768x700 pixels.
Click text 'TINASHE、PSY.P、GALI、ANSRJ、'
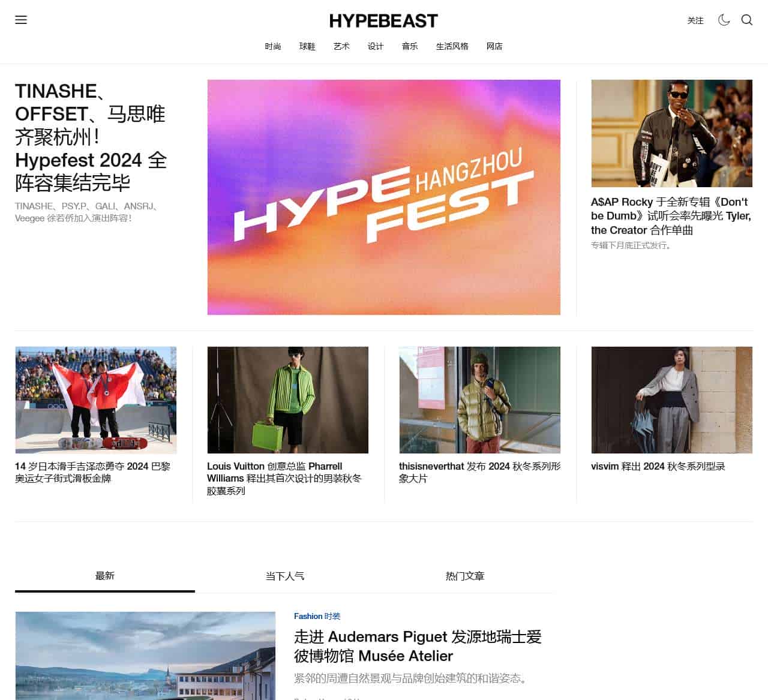(87, 206)
